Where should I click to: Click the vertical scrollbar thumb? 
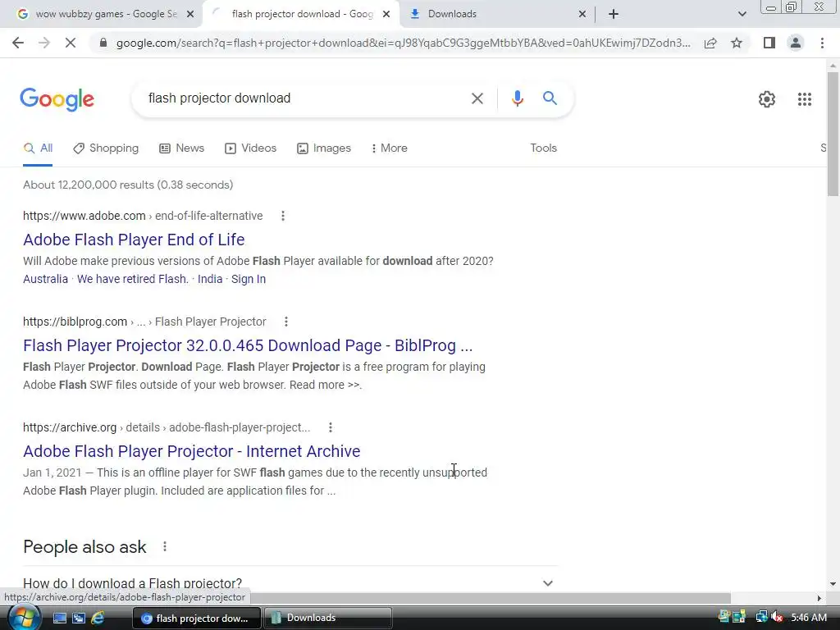pos(833,134)
